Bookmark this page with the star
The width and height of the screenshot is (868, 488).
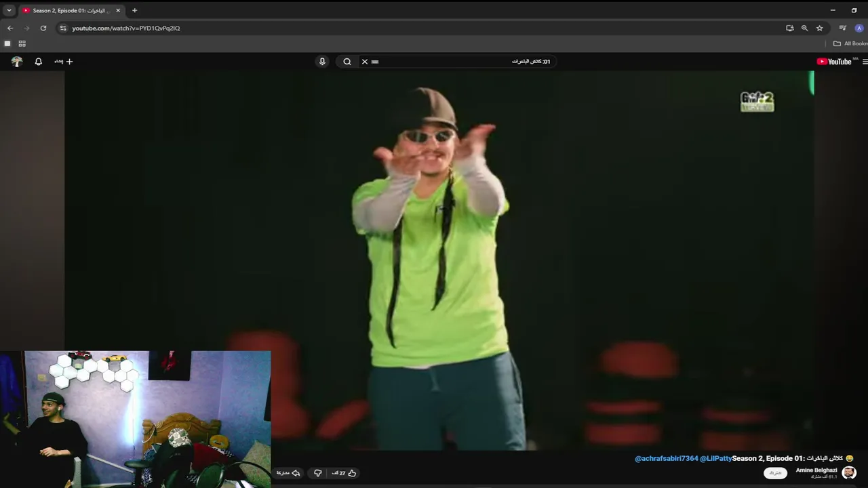819,28
